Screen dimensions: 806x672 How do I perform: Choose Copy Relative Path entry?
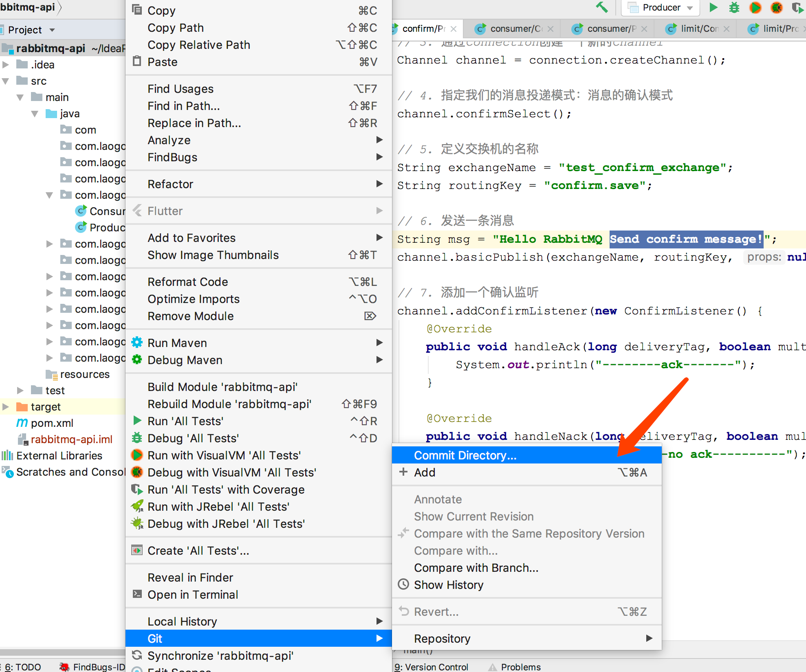coord(259,45)
